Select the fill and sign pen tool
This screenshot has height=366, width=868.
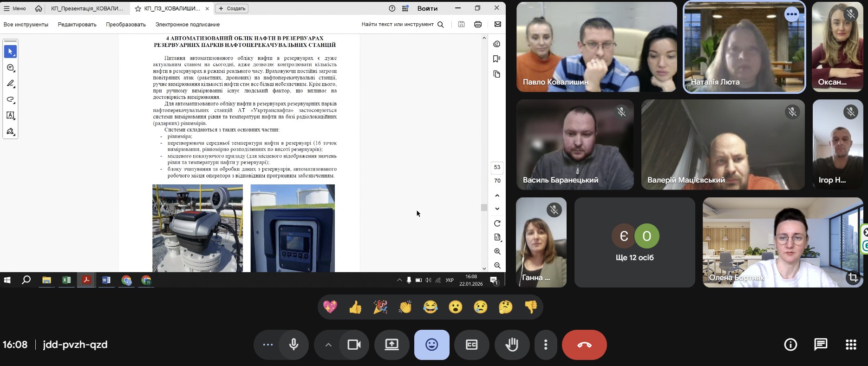[x=10, y=131]
